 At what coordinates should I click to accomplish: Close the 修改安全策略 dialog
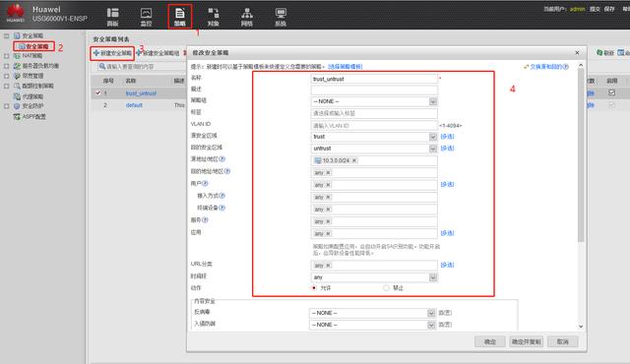(577, 52)
